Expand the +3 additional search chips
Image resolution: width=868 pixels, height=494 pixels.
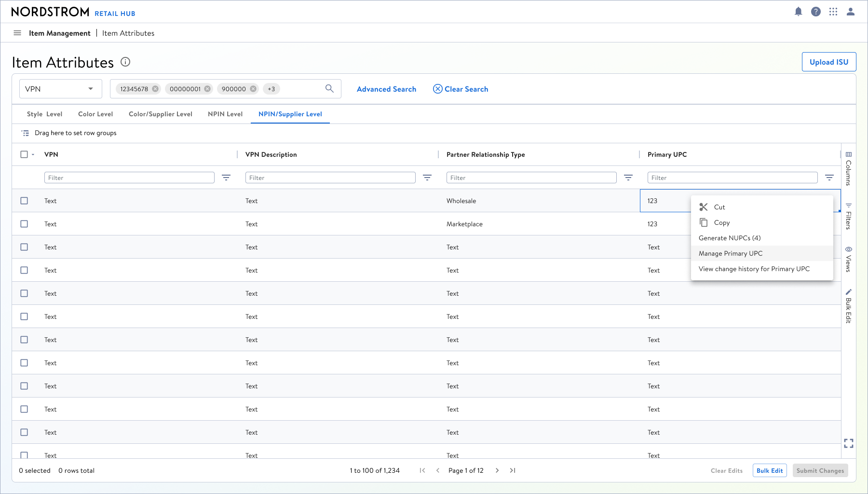click(x=271, y=89)
